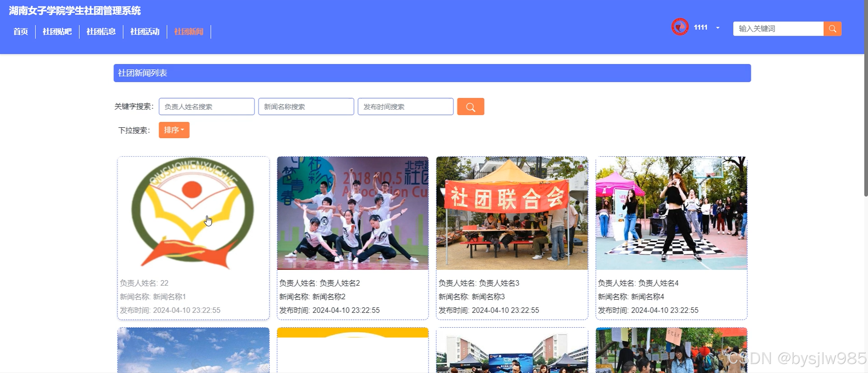
Task: Click the text 负责人姓名: 22
Action: pyautogui.click(x=144, y=283)
